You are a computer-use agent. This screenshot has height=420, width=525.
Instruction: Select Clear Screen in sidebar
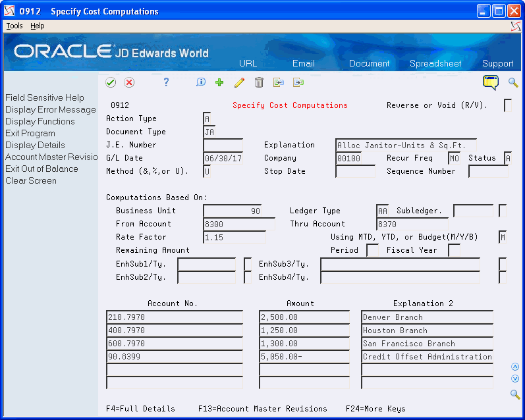pos(31,180)
